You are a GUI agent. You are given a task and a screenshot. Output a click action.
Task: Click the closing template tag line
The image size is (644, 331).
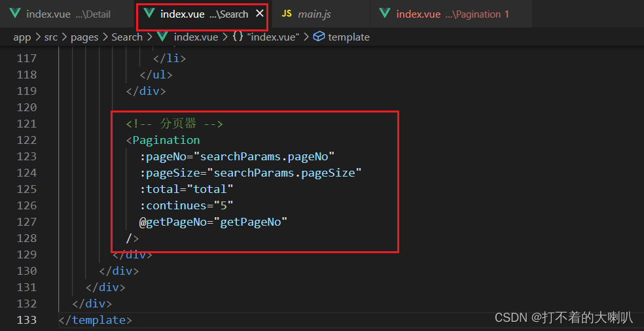tap(96, 320)
